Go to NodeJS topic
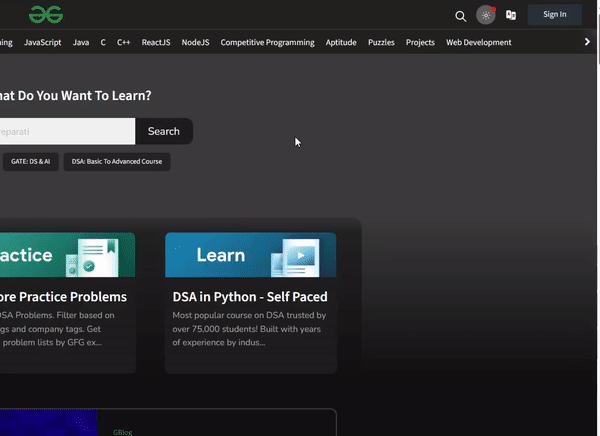Screen dimensions: 600x436 (195, 42)
